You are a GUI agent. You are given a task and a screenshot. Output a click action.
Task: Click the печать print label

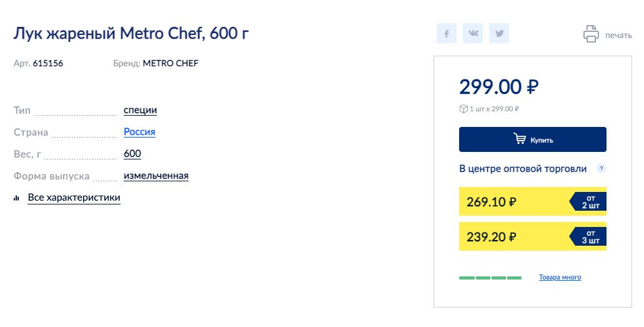pos(618,36)
